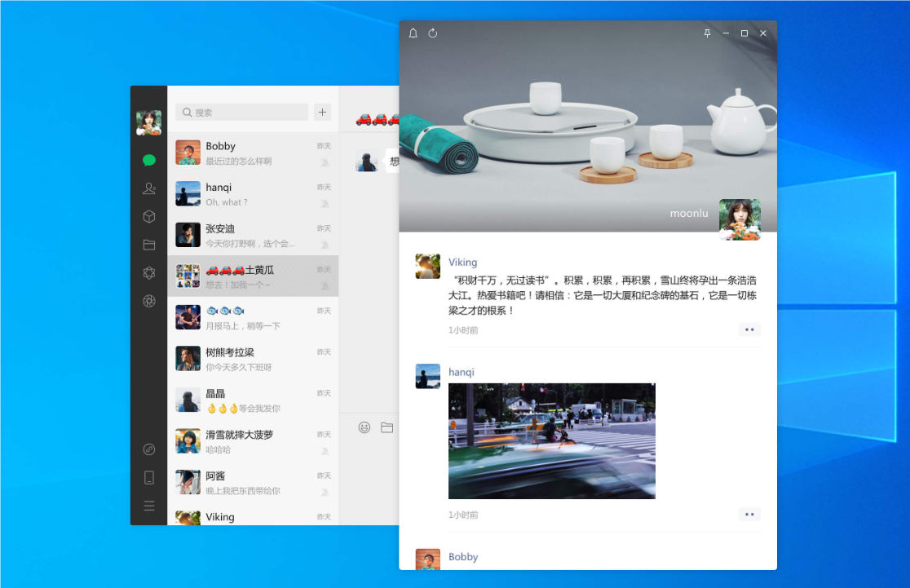Click the Mini Programs icon in sidebar

[148, 449]
